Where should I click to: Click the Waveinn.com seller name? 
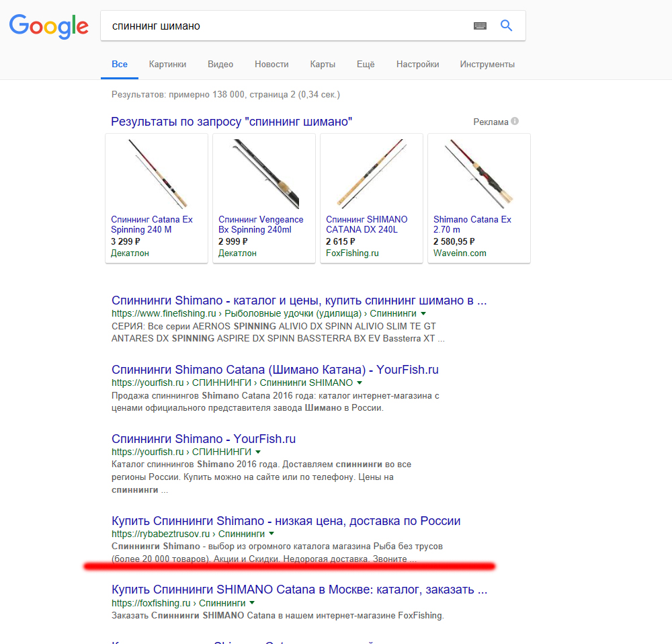[460, 253]
